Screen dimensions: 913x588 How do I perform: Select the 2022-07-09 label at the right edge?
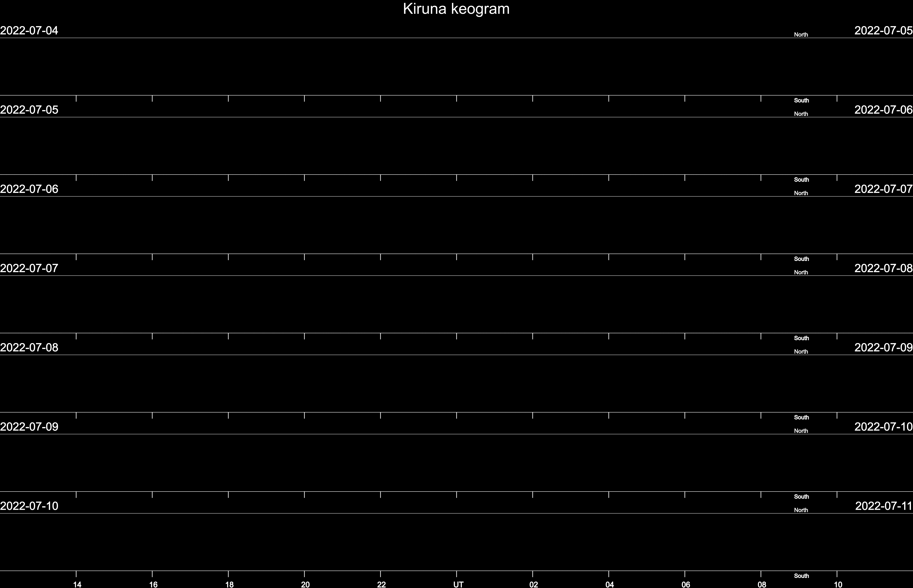pos(884,347)
